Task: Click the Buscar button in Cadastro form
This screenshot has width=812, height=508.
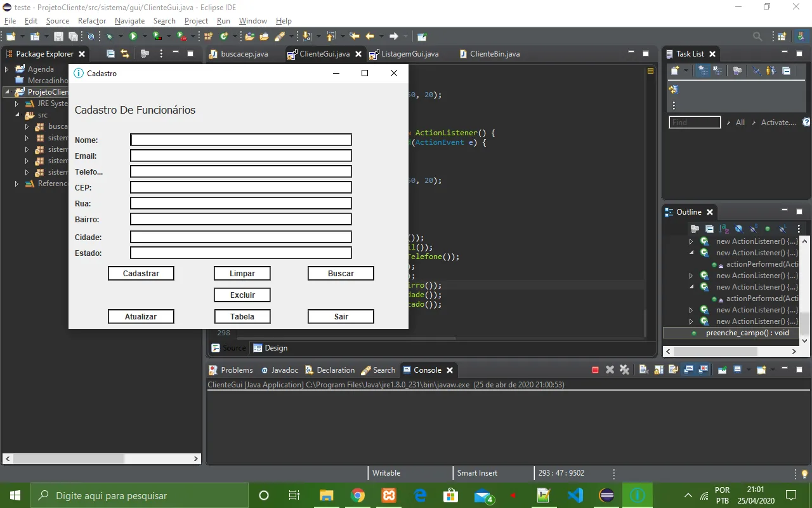Action: 341,274
